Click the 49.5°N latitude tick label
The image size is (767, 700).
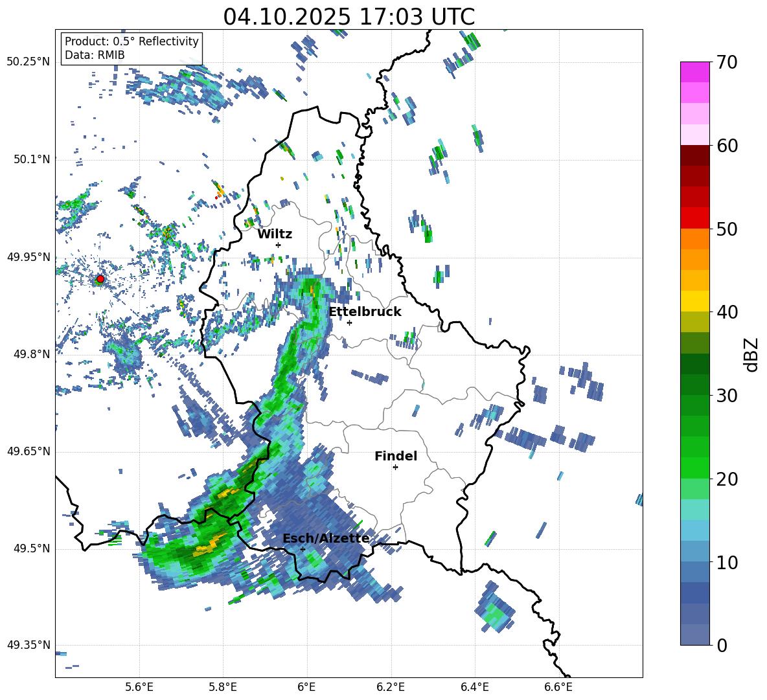(31, 548)
